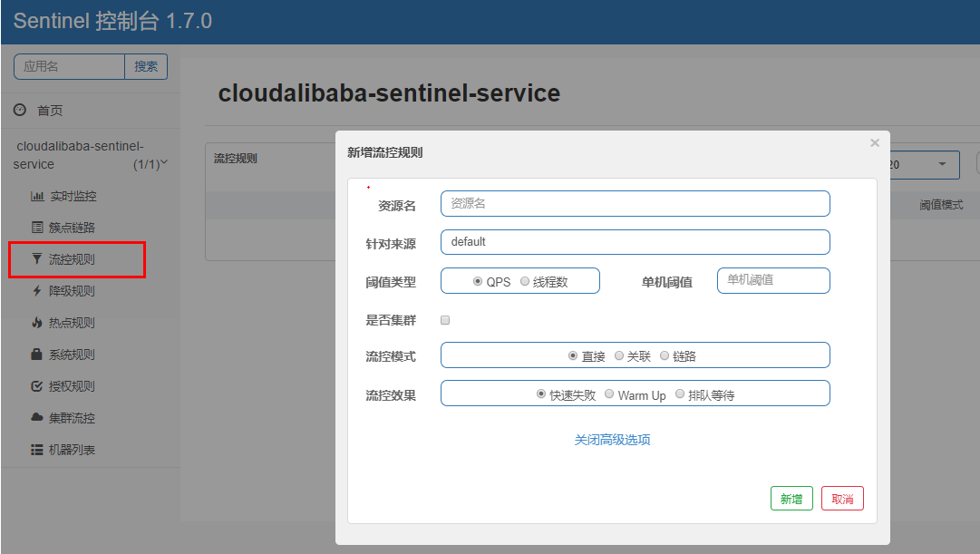Click the 关闭高级选项 link
The width and height of the screenshot is (980, 554).
[612, 440]
